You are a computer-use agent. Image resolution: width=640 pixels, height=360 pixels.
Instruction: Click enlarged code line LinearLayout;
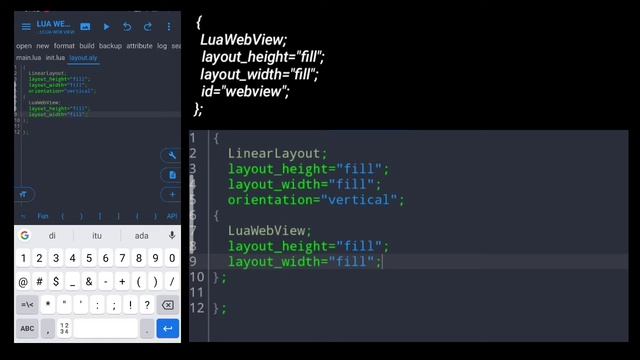click(278, 153)
